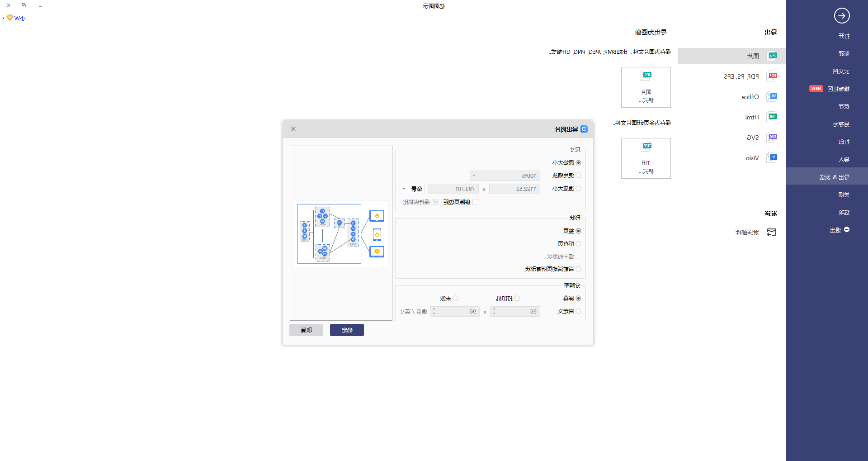Screen dimensions: 868x461
Task: Open 新建 in the sidebar menu
Action: pyautogui.click(x=844, y=54)
